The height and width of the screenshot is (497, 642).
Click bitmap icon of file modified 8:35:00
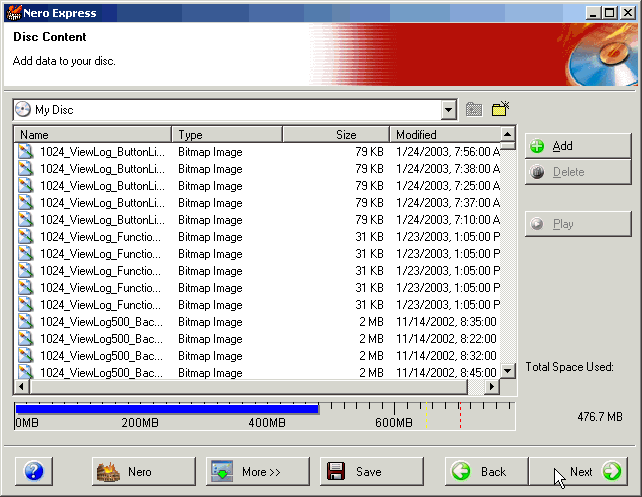click(25, 321)
